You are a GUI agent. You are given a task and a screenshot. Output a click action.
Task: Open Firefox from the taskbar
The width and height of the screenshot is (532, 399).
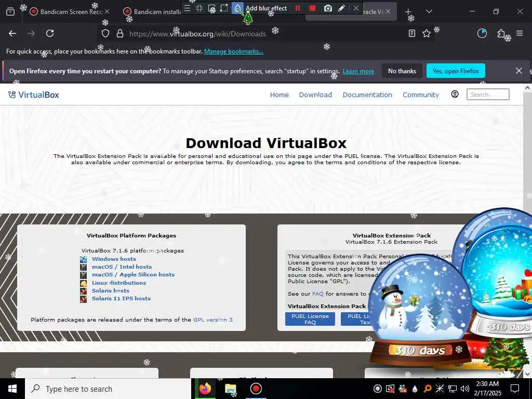tap(205, 389)
